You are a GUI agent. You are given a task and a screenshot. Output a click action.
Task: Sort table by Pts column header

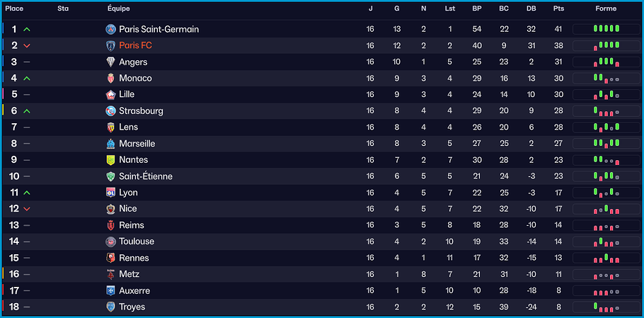coord(558,8)
